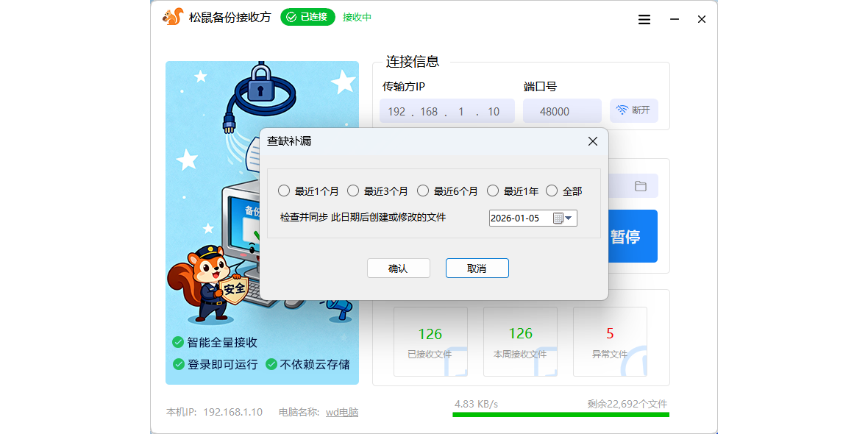Open the wd电脑 computer name link
The image size is (868, 434).
342,412
